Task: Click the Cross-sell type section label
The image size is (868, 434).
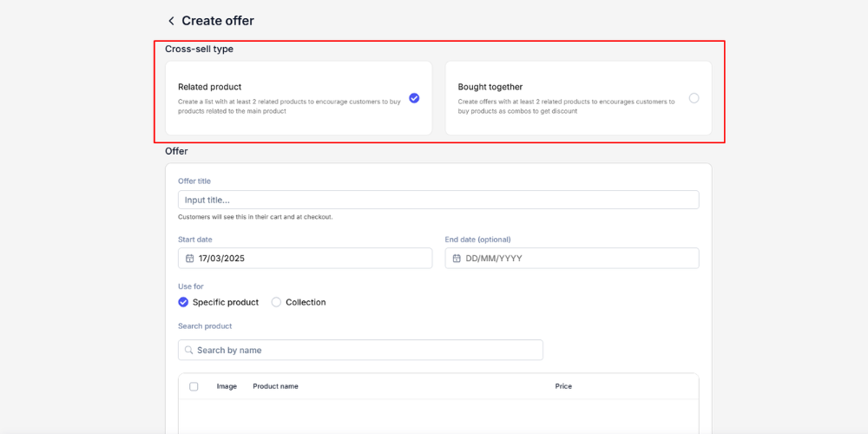Action: (199, 49)
